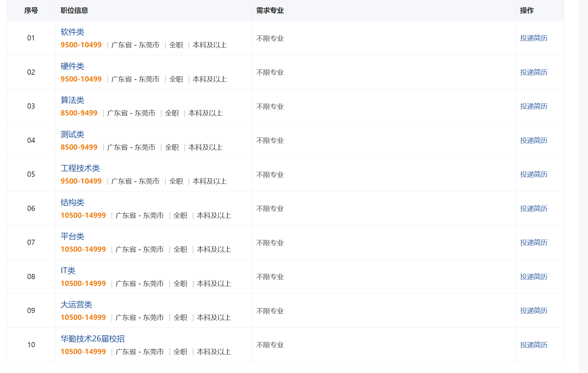Image resolution: width=588 pixels, height=373 pixels.
Task: Open the 平台类 job posting
Action: point(72,236)
